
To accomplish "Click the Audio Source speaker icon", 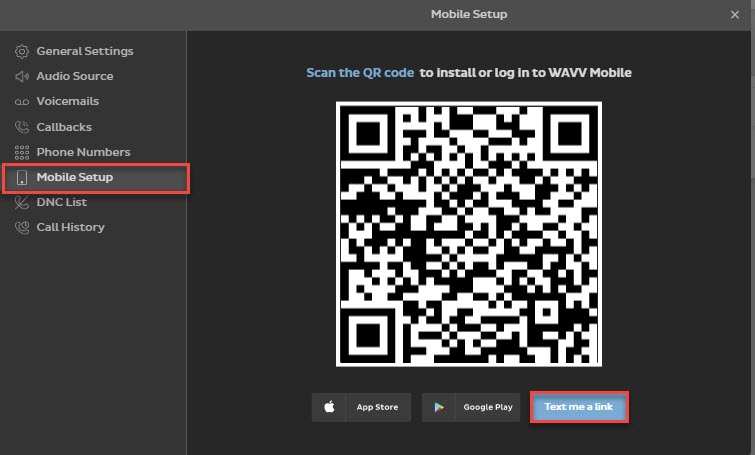I will [21, 76].
